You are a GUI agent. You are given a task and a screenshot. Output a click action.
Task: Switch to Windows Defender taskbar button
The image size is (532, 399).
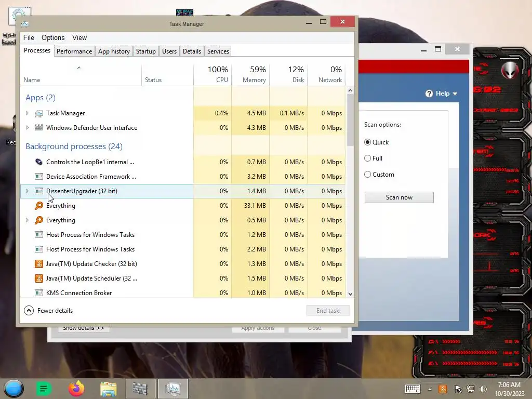140,389
